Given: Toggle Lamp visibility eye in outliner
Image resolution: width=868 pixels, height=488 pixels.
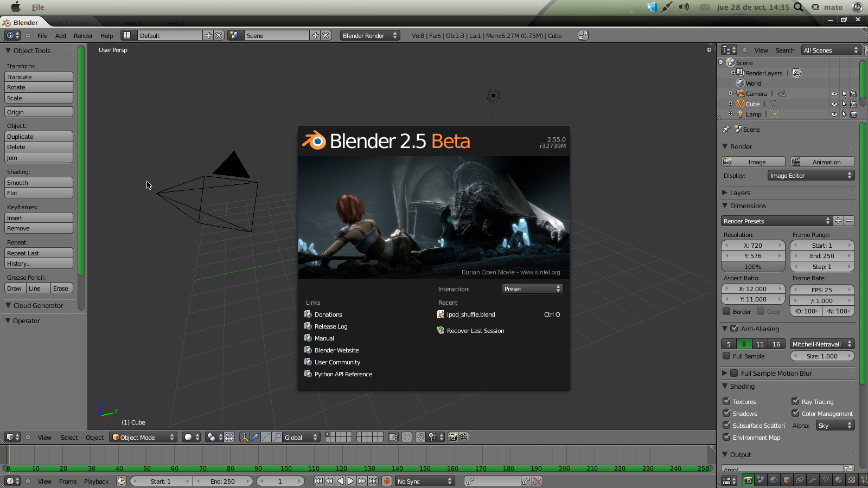Looking at the screenshot, I should (x=834, y=114).
